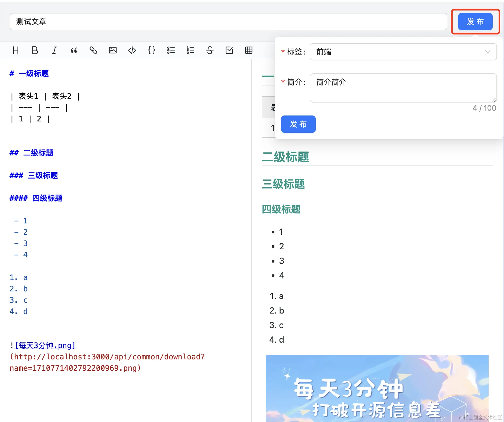Click the '1. a' line in the editor

(19, 277)
